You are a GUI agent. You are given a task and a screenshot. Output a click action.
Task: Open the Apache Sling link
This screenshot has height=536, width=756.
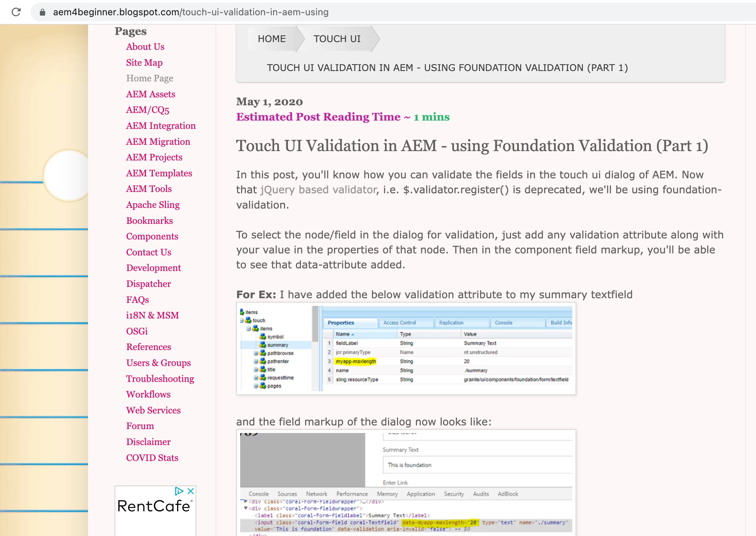tap(153, 205)
